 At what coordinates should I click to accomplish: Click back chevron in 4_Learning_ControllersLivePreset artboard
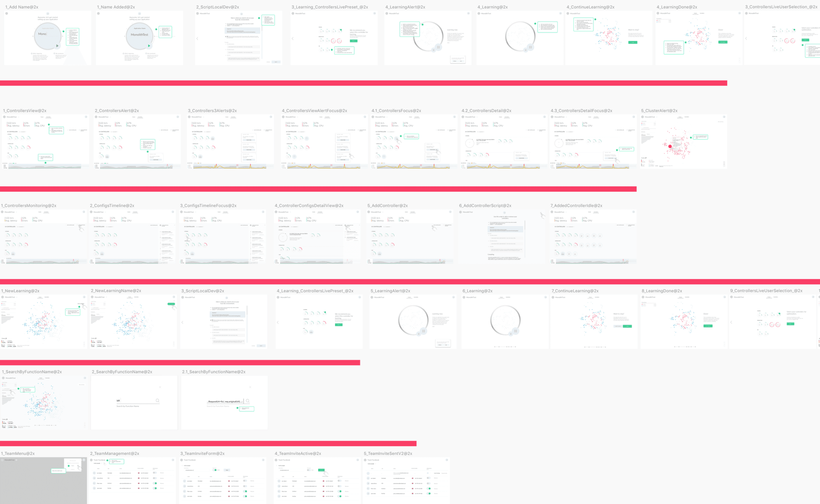278,322
